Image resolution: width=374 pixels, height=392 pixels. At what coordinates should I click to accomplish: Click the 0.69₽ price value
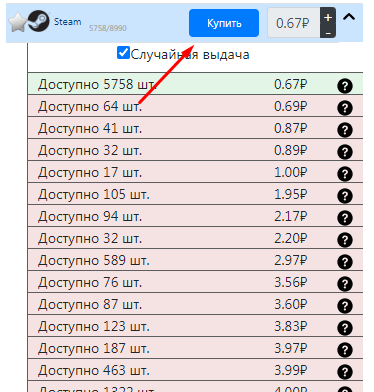point(290,106)
